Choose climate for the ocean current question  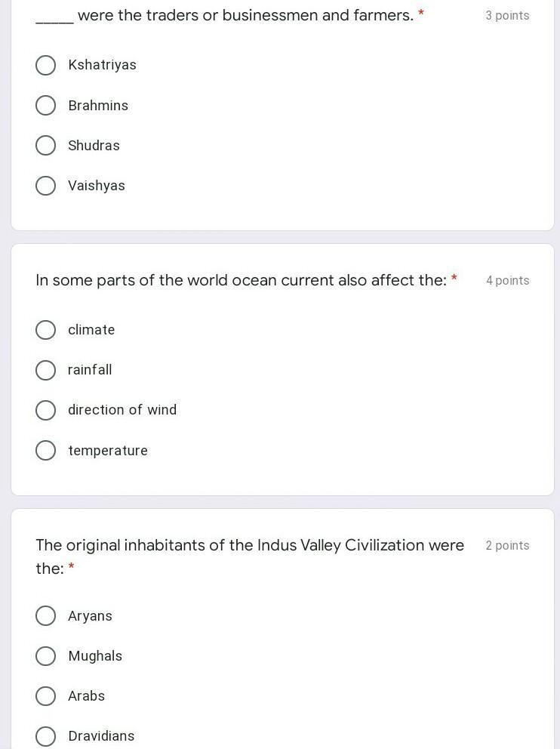coord(45,330)
